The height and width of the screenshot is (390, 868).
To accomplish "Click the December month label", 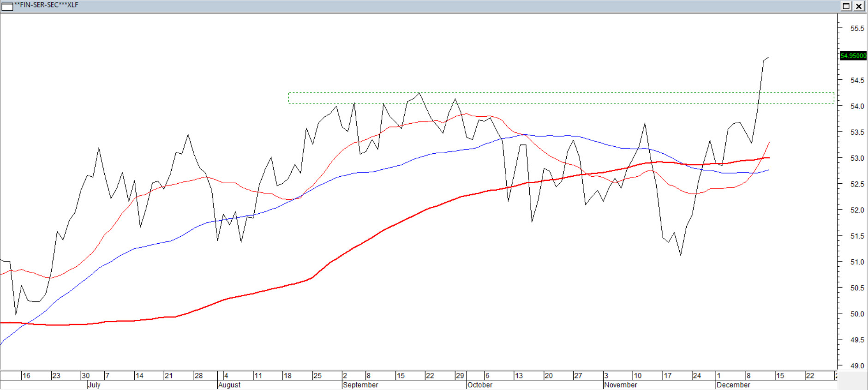I will [x=733, y=385].
